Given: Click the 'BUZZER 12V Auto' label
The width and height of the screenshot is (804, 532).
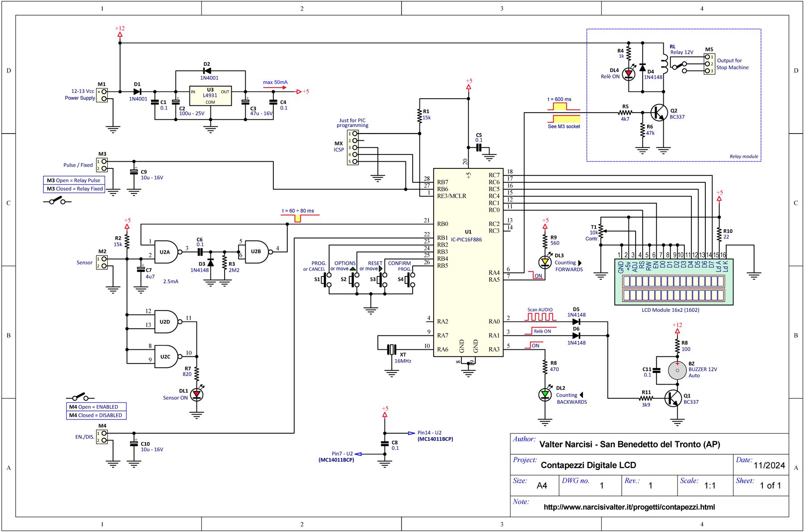Looking at the screenshot, I should pos(703,373).
